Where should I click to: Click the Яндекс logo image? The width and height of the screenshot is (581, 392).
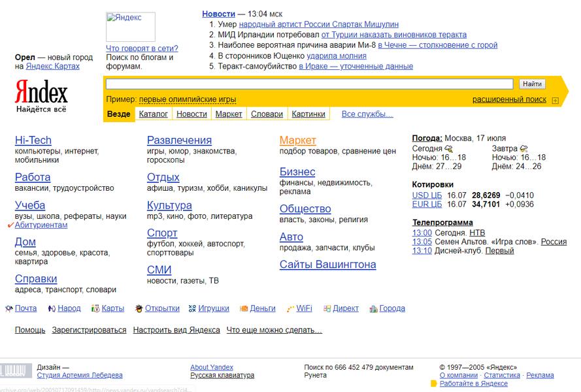tap(41, 95)
